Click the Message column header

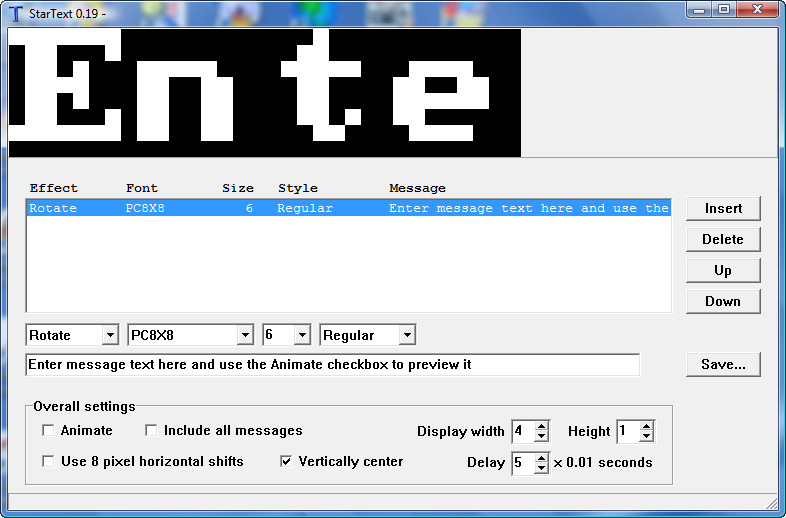point(417,188)
